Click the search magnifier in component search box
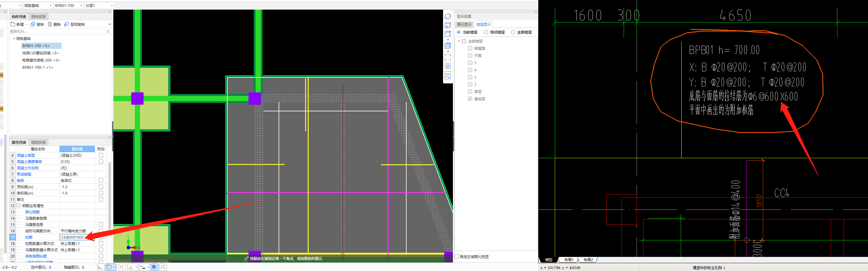868x271 pixels. tap(108, 31)
